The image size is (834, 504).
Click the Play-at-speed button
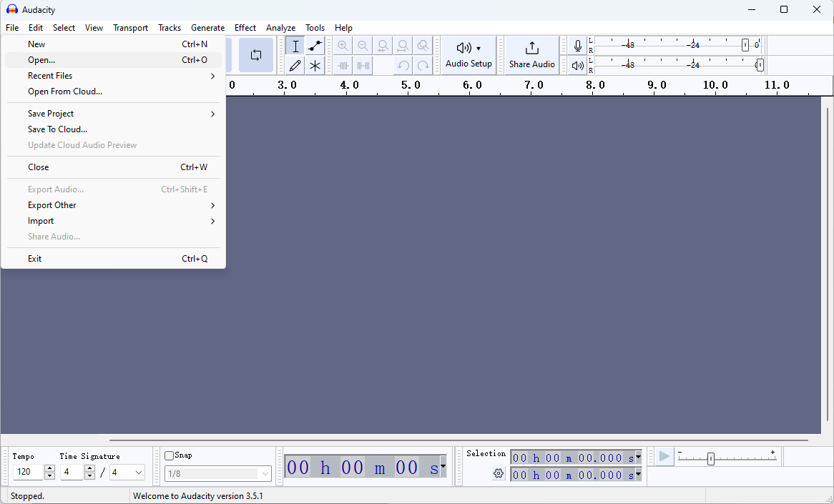[664, 456]
